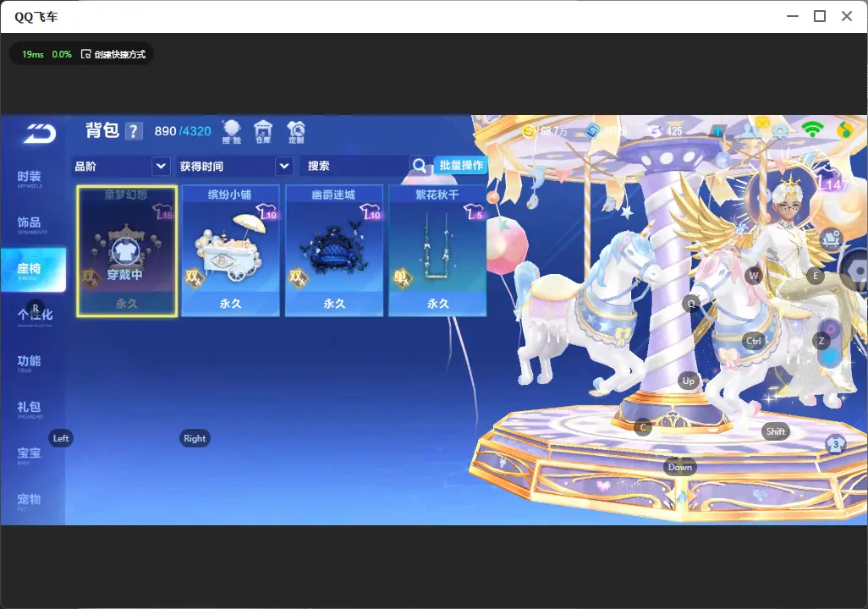Screen dimensions: 868x609
Task: Click the game logo back icon
Action: (x=40, y=133)
